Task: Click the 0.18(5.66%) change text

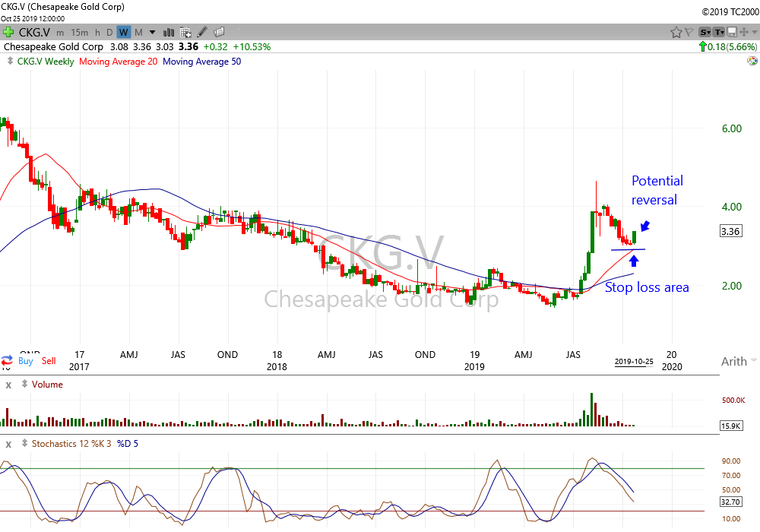Action: (732, 47)
